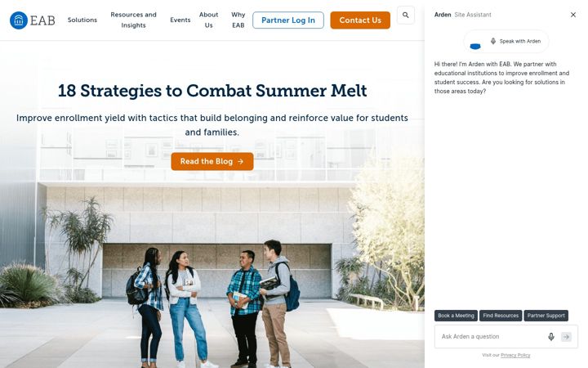Viewport: 588px width, 368px height.
Task: Click the microphone beside Speak with Arden
Action: pyautogui.click(x=493, y=42)
